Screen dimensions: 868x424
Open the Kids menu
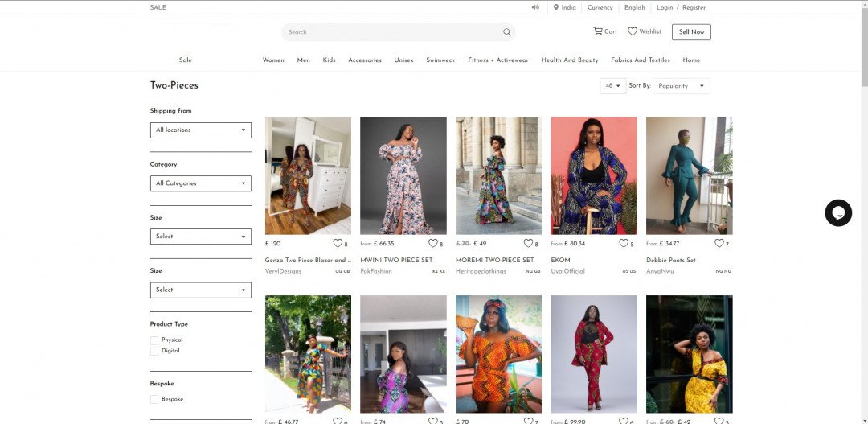(329, 60)
